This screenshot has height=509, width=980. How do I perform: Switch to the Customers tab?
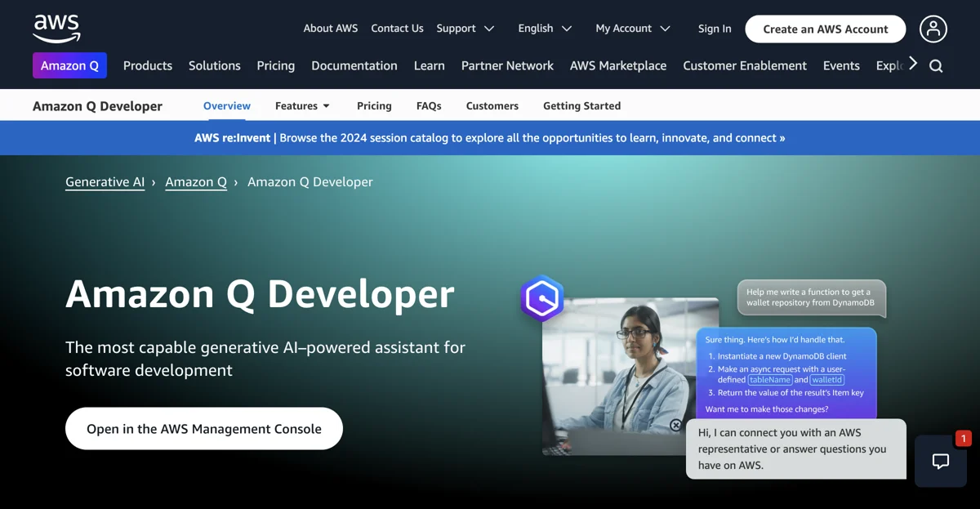point(492,105)
